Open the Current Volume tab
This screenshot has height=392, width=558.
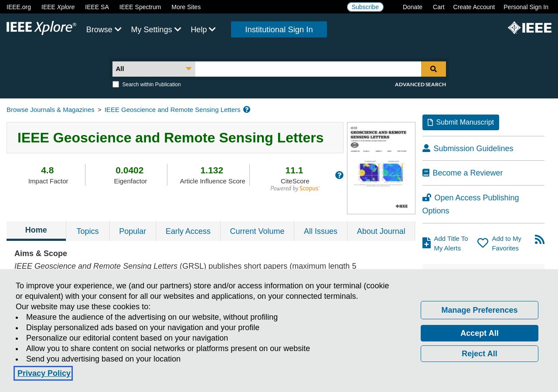[x=257, y=231]
